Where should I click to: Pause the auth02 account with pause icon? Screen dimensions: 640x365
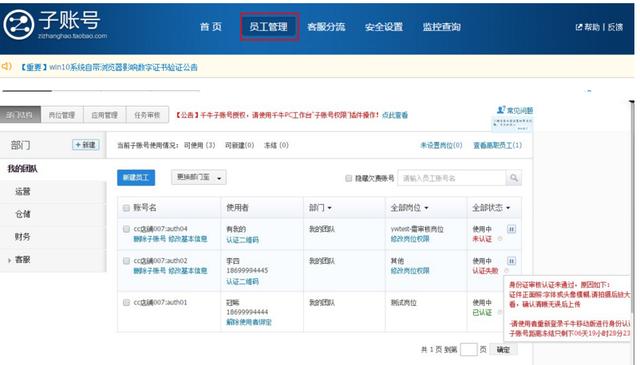[511, 261]
